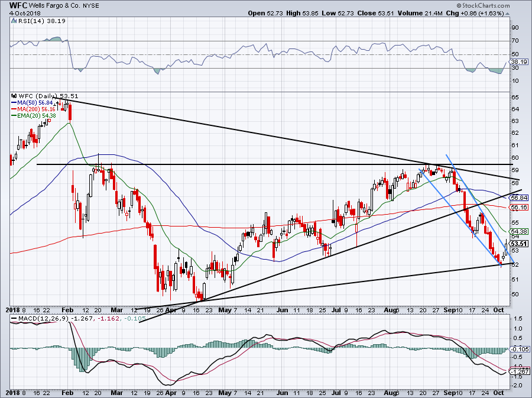The height and width of the screenshot is (398, 532).
Task: Click the 62 label on the price axis
Action: pos(515,132)
